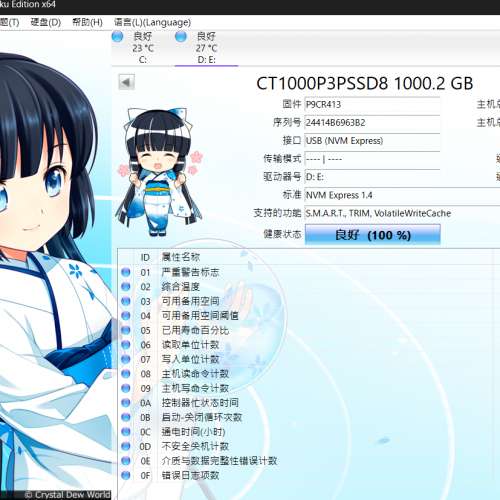
Task: Click status orb for attribute 08 主机读命令计数
Action: pos(126,374)
